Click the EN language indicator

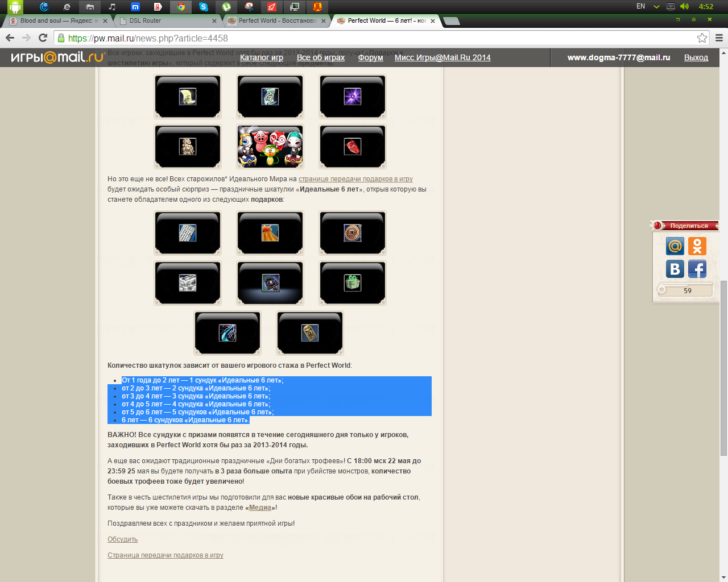(640, 6)
